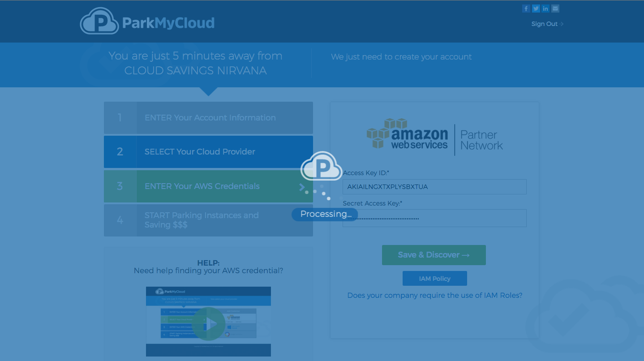Click the Processing... status label

(325, 215)
